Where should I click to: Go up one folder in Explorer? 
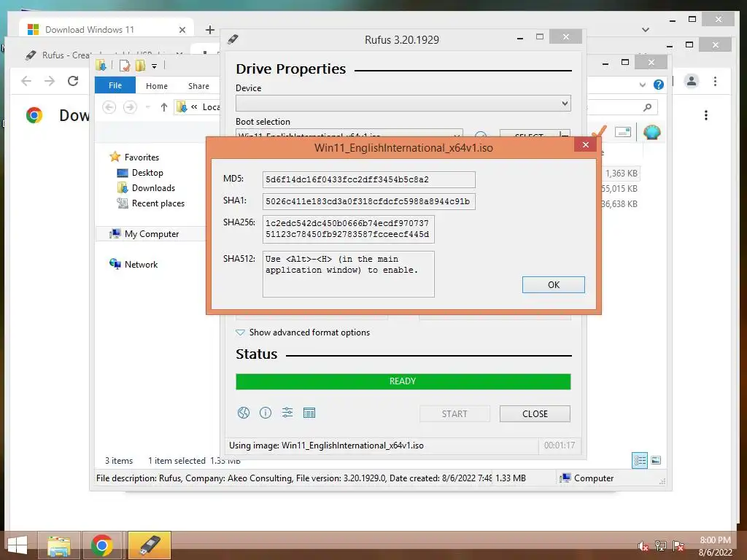[x=164, y=107]
